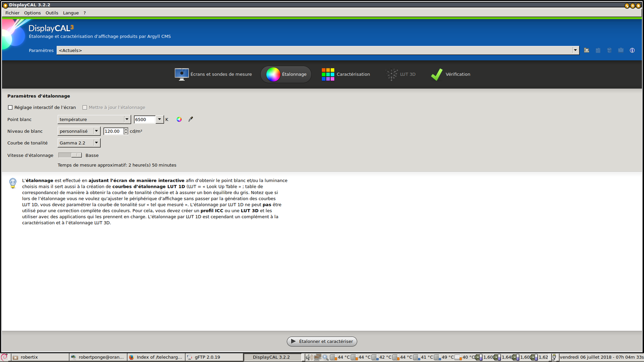Click the monitor icon for Écrans et sondes
Viewport: 644px width, 362px height.
(x=182, y=74)
